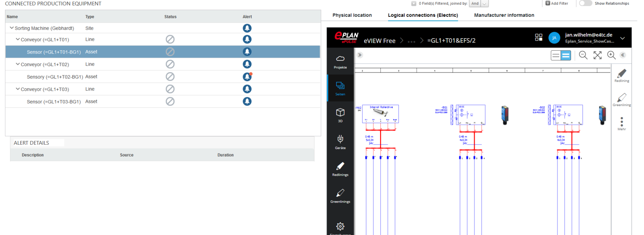Open settings gear in ePLAN sidebar

click(x=340, y=226)
